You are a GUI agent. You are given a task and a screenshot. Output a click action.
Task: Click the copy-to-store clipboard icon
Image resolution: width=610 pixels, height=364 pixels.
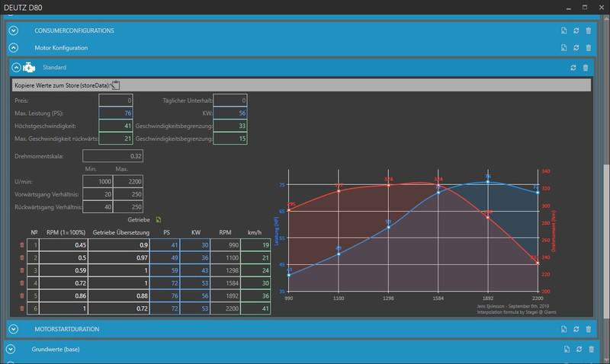tap(115, 85)
